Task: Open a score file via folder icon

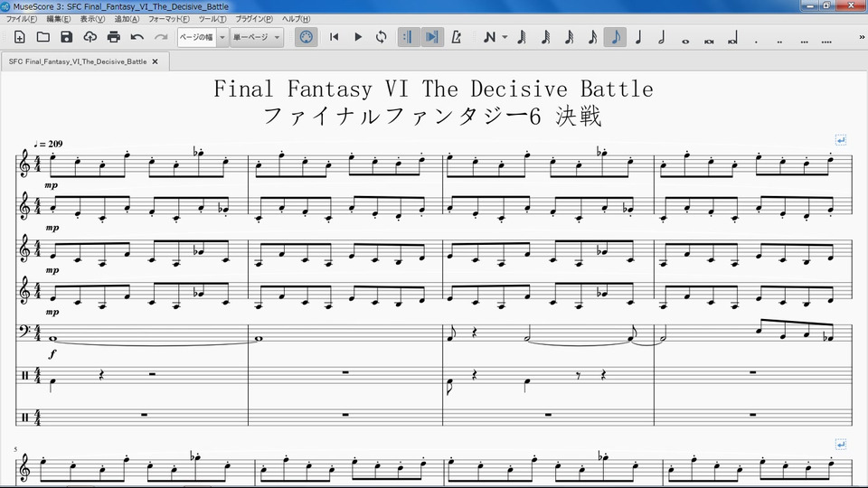Action: [42, 37]
